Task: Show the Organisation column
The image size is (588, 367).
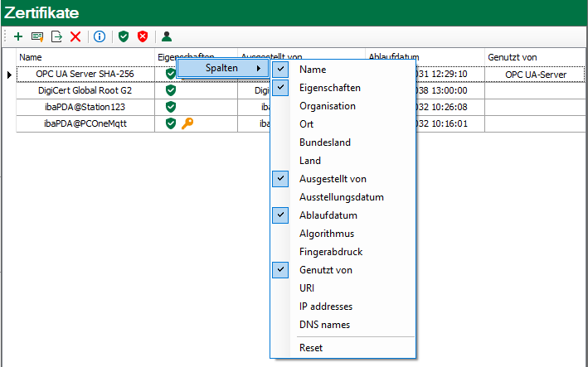Action: [327, 106]
